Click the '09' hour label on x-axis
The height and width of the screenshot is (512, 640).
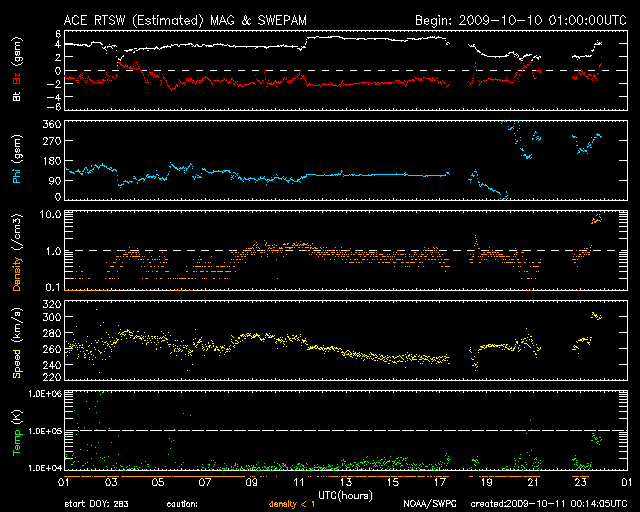252,483
